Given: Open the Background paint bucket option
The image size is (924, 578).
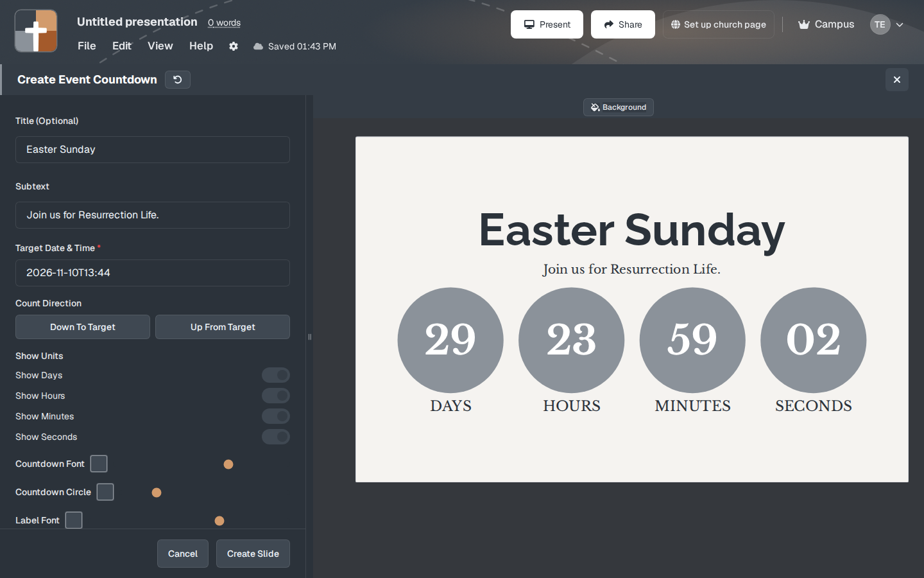Looking at the screenshot, I should pyautogui.click(x=619, y=107).
